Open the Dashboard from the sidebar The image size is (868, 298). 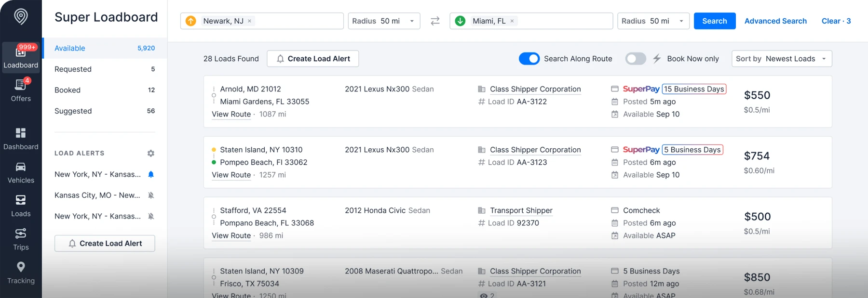[x=21, y=139]
